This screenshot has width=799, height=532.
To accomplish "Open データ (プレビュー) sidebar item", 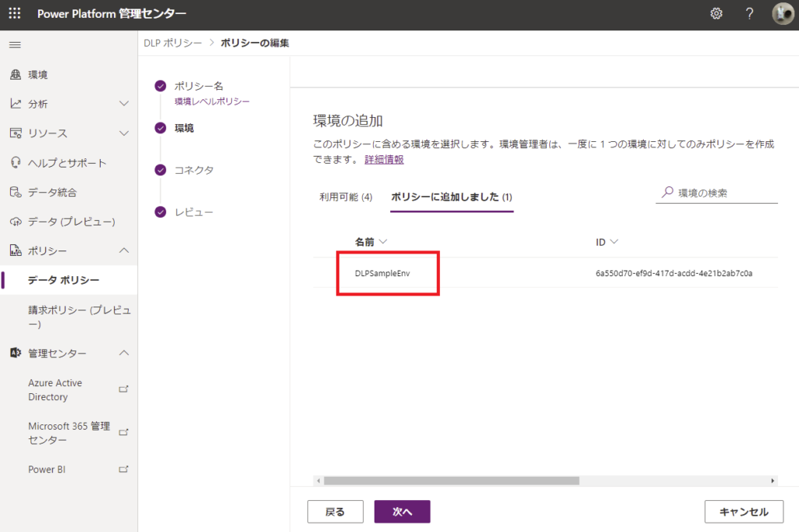I will tap(69, 222).
